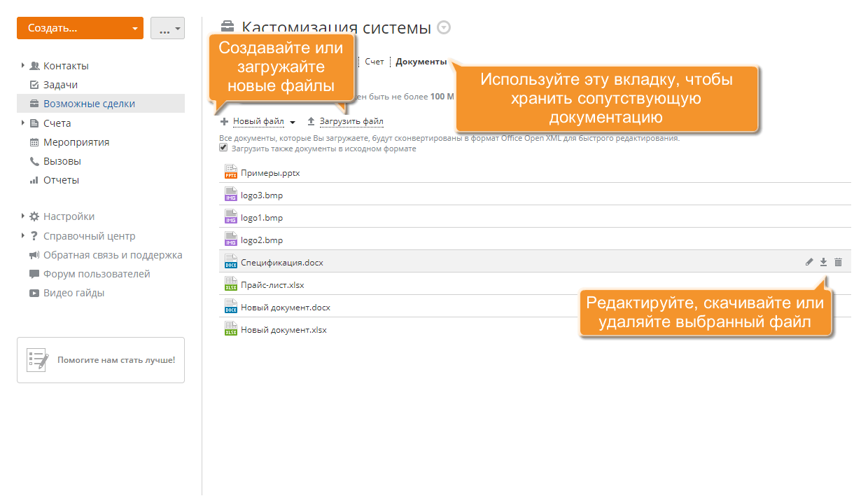868x496 pixels.
Task: Click the image icon of logo3.bmp
Action: coord(231,194)
